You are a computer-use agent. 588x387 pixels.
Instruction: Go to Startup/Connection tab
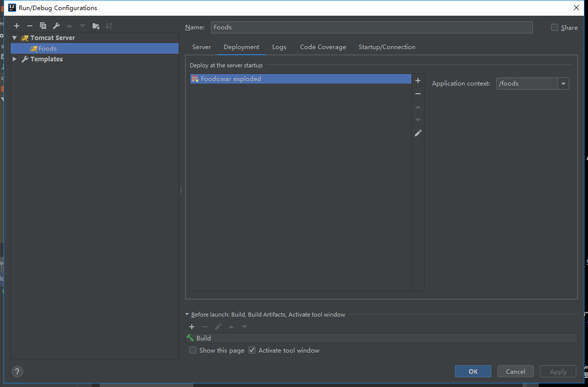tap(387, 47)
